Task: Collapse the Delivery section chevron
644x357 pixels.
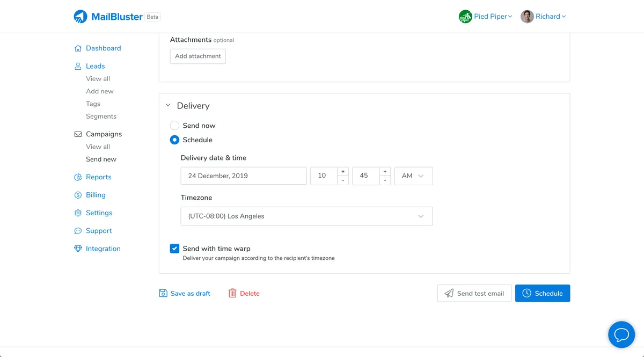Action: tap(168, 106)
